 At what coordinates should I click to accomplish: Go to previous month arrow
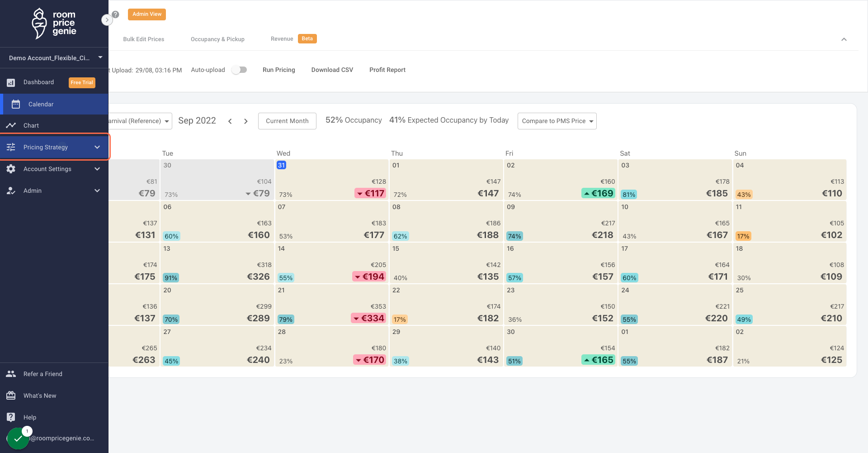point(230,121)
